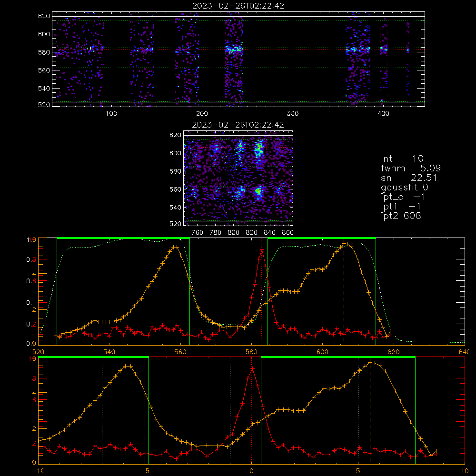The width and height of the screenshot is (476, 476).
Task: Click x-axis label 520 on third plot
Action: pos(38,352)
